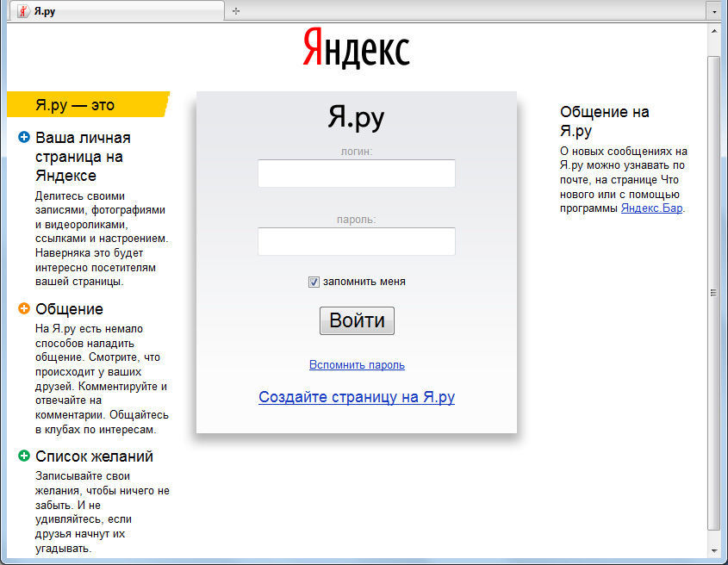Uncheck the "запомнить меня" checkbox
The image size is (728, 565).
(312, 281)
